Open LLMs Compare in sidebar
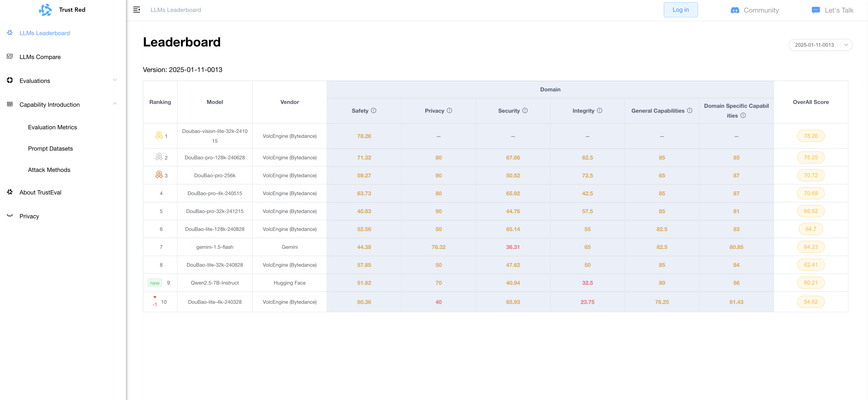Viewport: 868px width, 400px height. pyautogui.click(x=40, y=57)
